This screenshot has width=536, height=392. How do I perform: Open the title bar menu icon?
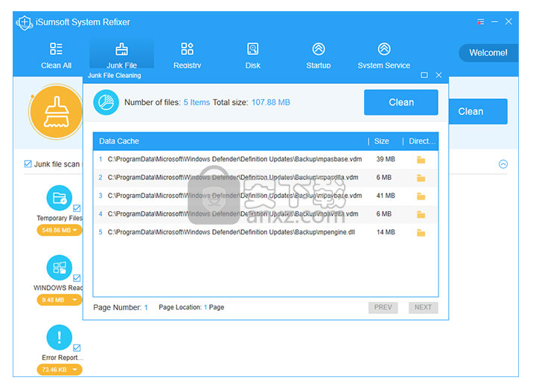[481, 22]
